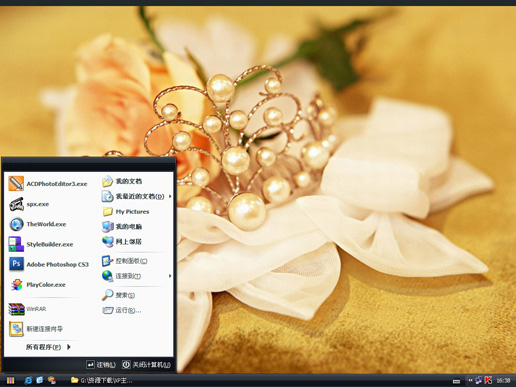
Task: Launch Internet Explorer from quick launch
Action: pyautogui.click(x=28, y=380)
